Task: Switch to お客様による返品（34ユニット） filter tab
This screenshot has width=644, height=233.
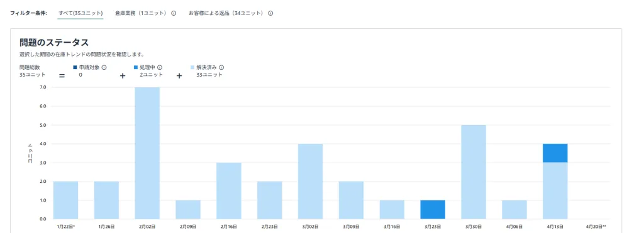Action: pos(226,13)
